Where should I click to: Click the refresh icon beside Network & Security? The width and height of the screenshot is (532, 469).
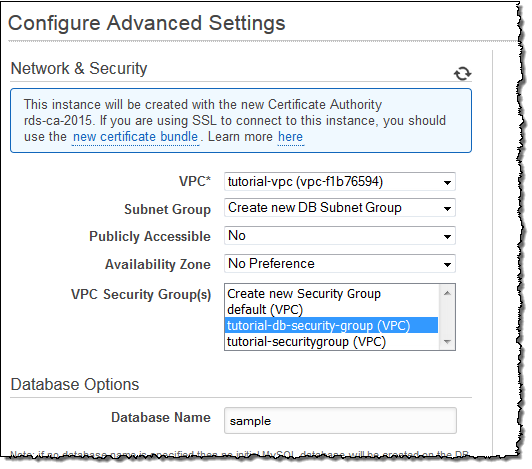462,73
